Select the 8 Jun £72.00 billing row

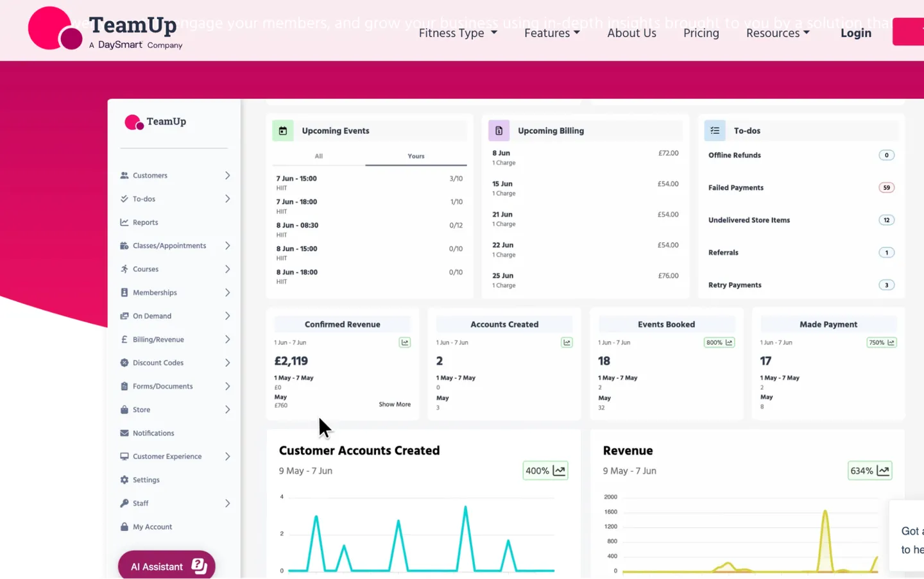pyautogui.click(x=585, y=158)
